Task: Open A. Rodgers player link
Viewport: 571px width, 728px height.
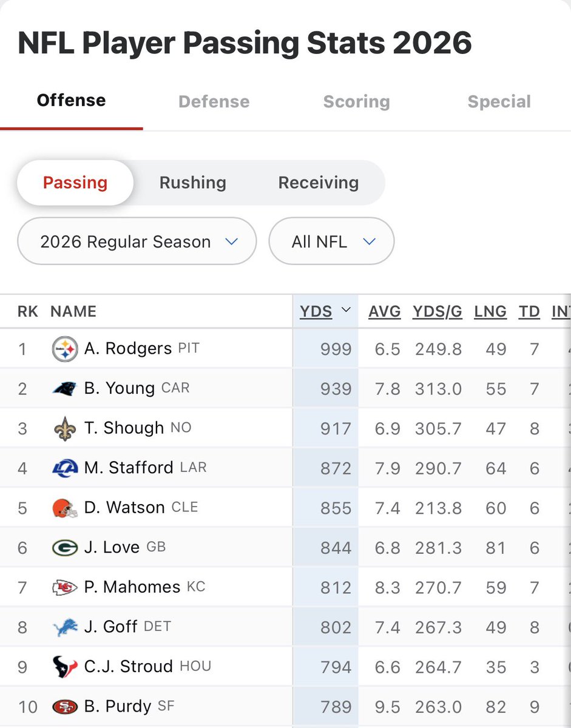Action: click(x=128, y=349)
